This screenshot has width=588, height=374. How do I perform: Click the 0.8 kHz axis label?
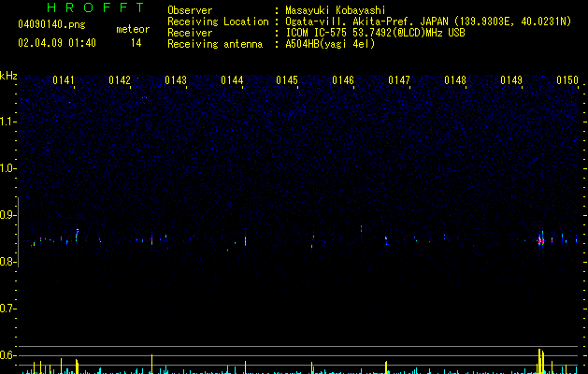click(x=7, y=262)
